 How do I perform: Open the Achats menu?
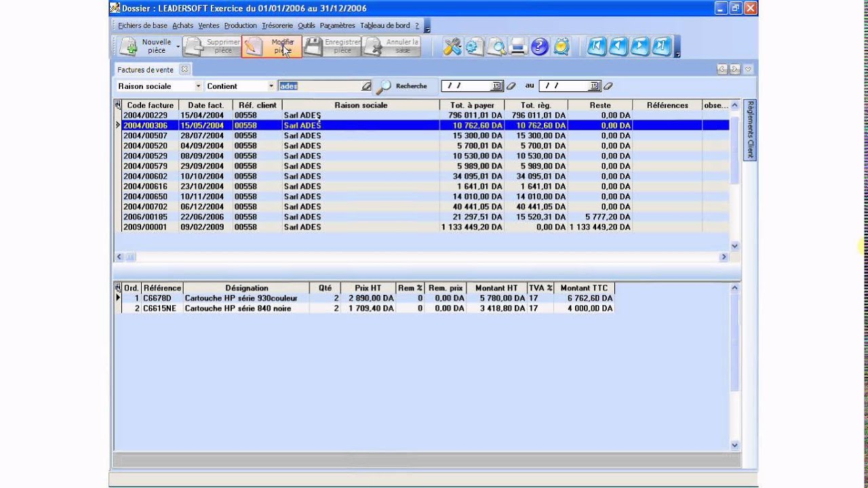click(182, 25)
